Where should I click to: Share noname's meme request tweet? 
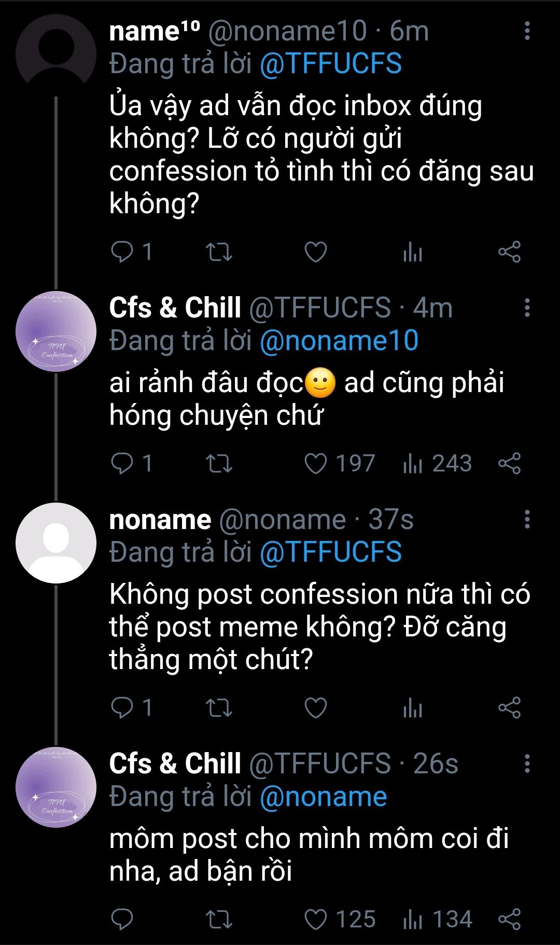tap(509, 708)
